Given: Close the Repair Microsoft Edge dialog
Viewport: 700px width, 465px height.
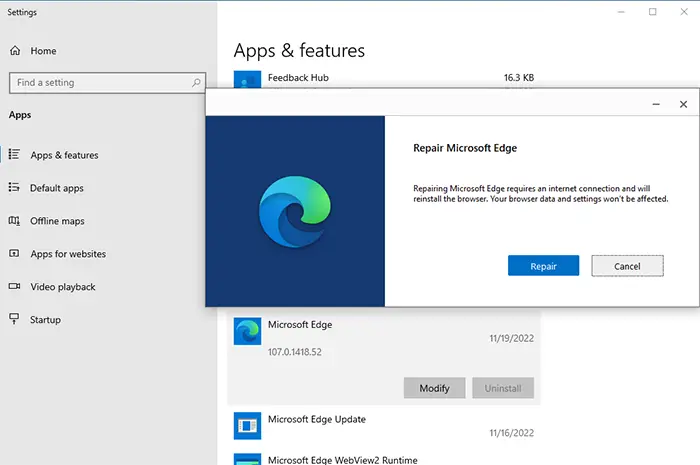Looking at the screenshot, I should click(x=683, y=104).
